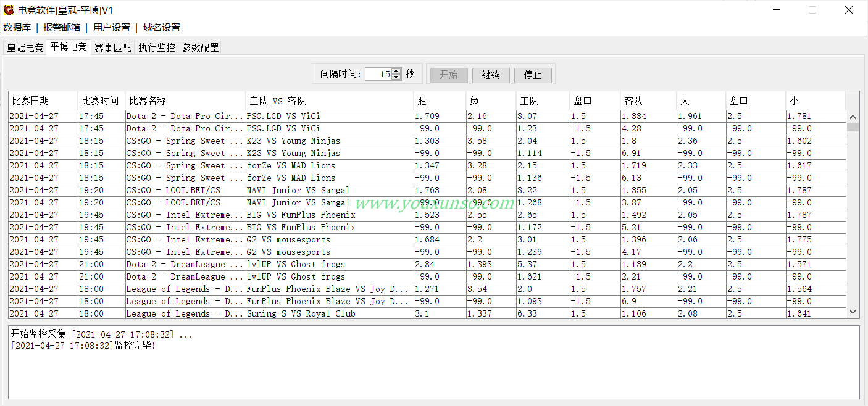Go to the 赛事匹配 tab
Image resolution: width=868 pixels, height=406 pixels.
(113, 48)
